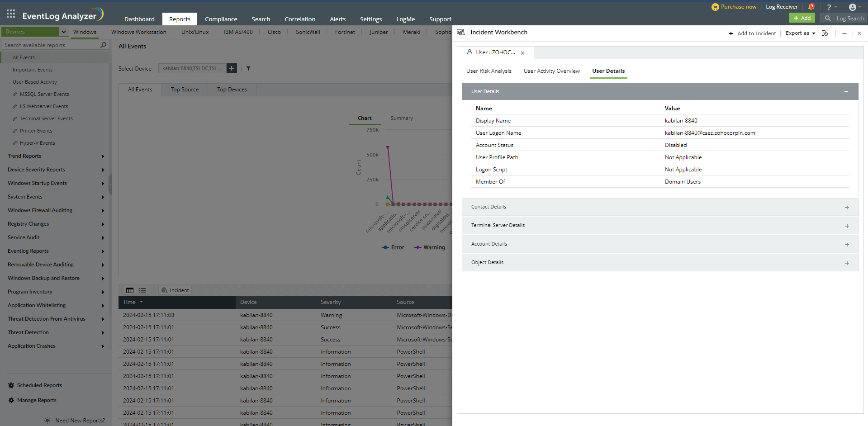Click the Scheduled Reports clock icon
The height and width of the screenshot is (426, 868).
point(11,385)
